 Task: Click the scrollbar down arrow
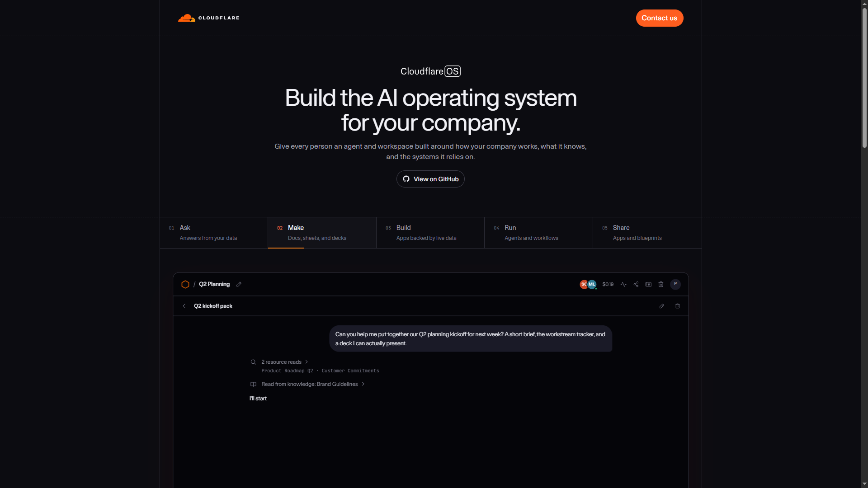[864, 484]
